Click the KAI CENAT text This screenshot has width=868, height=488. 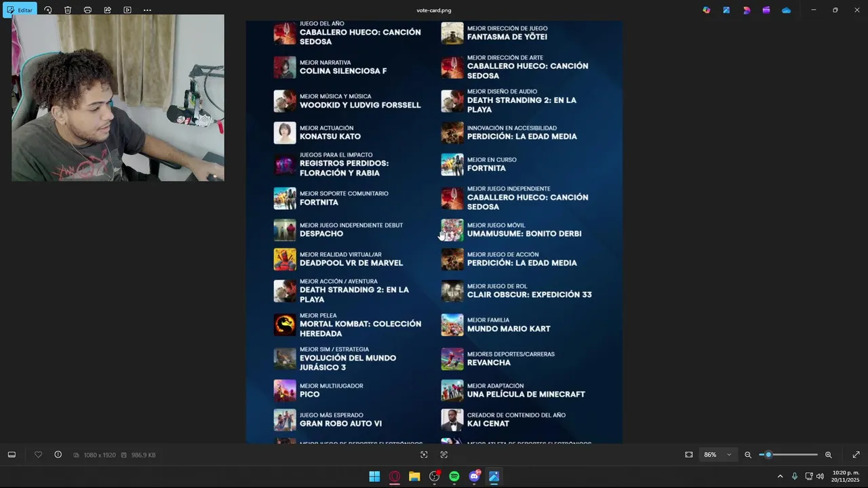[488, 424]
